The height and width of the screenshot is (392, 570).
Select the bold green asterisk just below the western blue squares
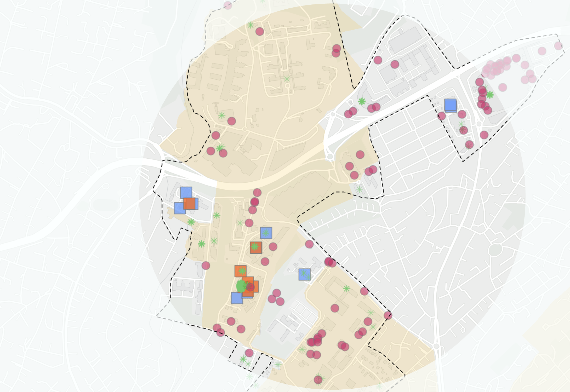click(x=191, y=222)
